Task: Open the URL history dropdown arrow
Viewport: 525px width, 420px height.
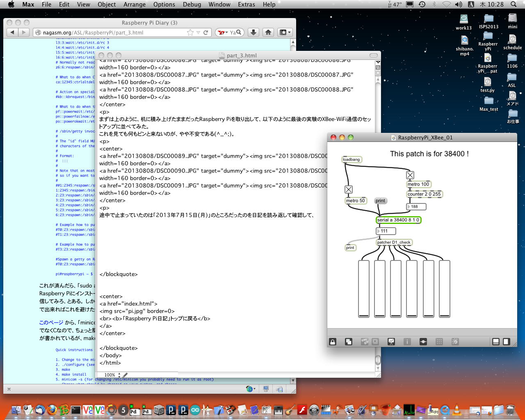Action: [198, 32]
